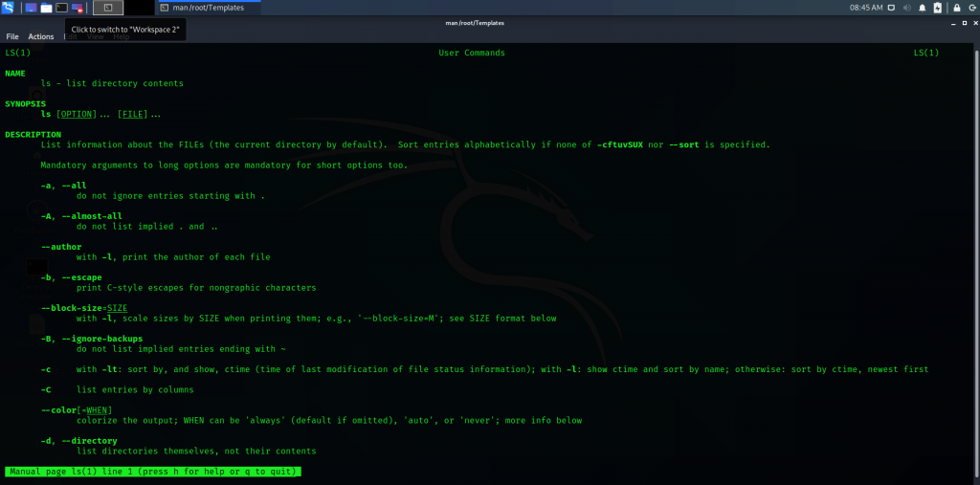Viewport: 980px width, 485px height.
Task: Click the lock screen padlock icon
Action: click(x=954, y=8)
